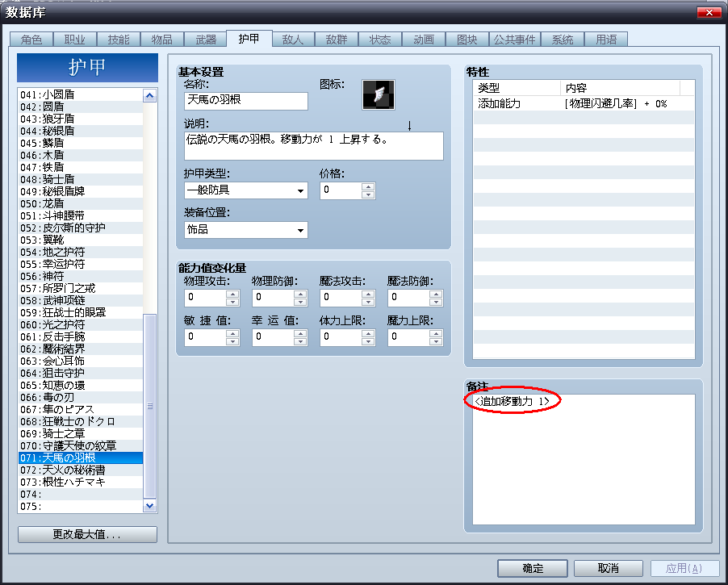
Task: Decrease 幸运值 with the down arrow
Action: point(300,341)
